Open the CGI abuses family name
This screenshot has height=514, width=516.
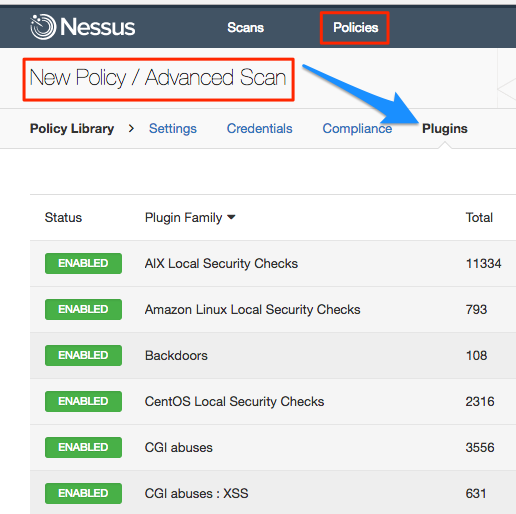click(x=179, y=447)
